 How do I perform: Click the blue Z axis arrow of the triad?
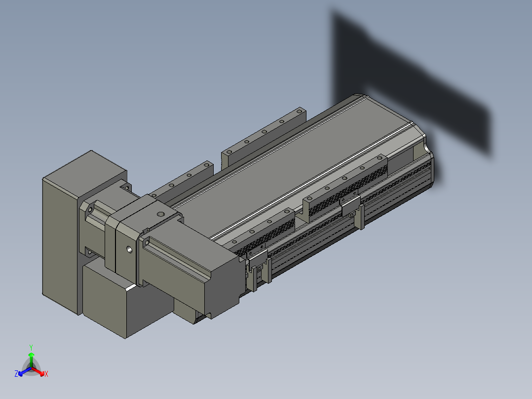tap(25, 371)
